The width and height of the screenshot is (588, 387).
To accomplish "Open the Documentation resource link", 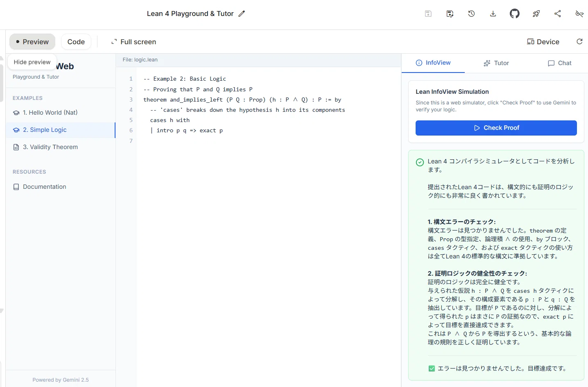I will click(x=61, y=187).
